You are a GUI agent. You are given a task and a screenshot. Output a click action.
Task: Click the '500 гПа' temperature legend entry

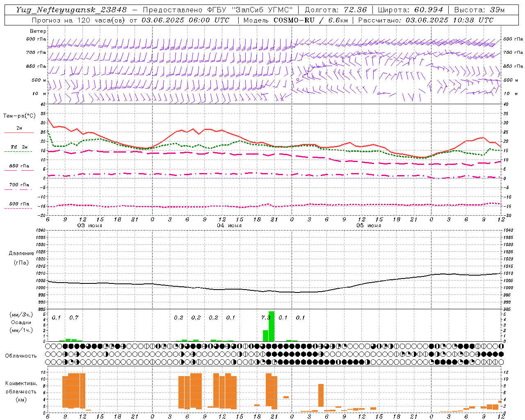pyautogui.click(x=19, y=204)
